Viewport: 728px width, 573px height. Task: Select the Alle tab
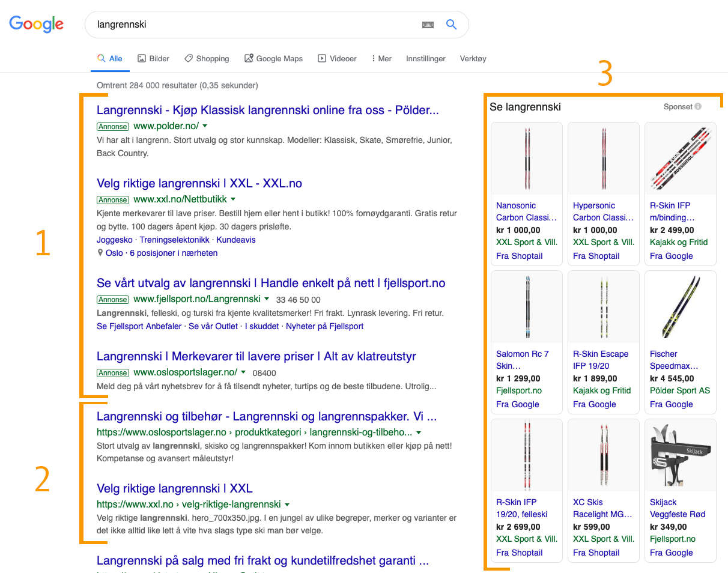click(x=110, y=58)
